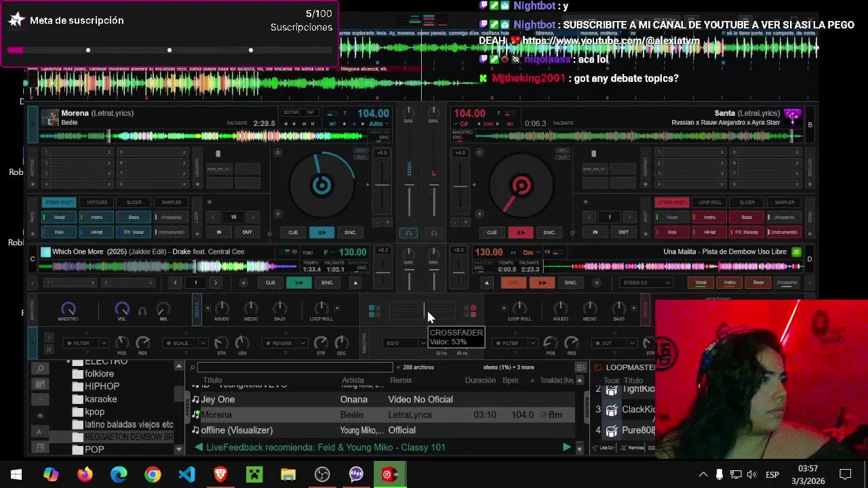Toggle deck B Vocal stem pad
Screen dimensions: 868x488
tap(672, 218)
